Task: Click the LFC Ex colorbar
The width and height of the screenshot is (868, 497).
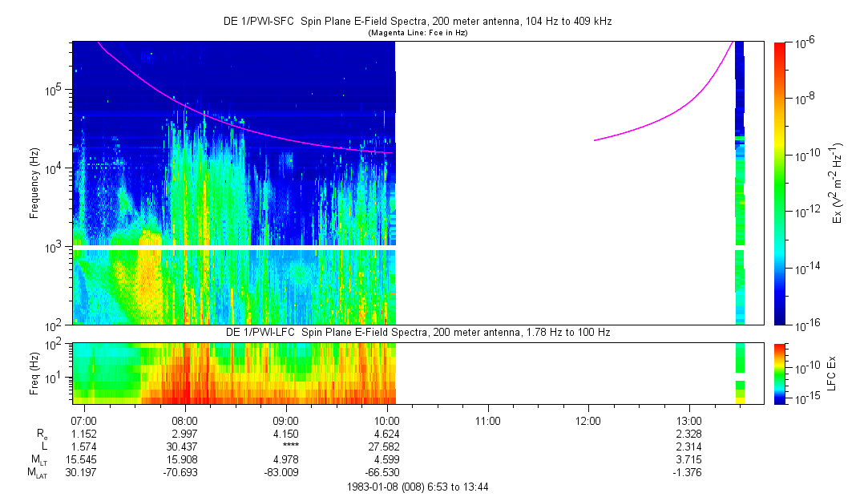Action: click(x=780, y=373)
